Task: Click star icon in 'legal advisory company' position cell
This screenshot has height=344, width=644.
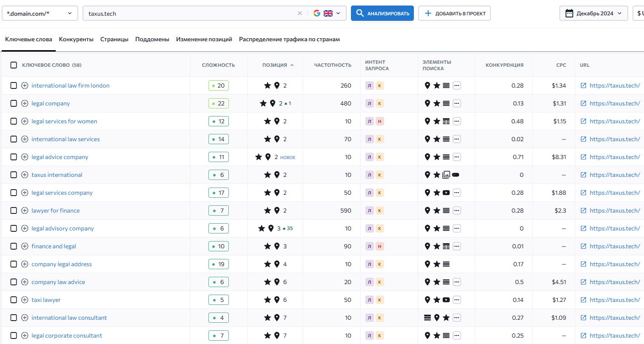Action: click(x=262, y=228)
